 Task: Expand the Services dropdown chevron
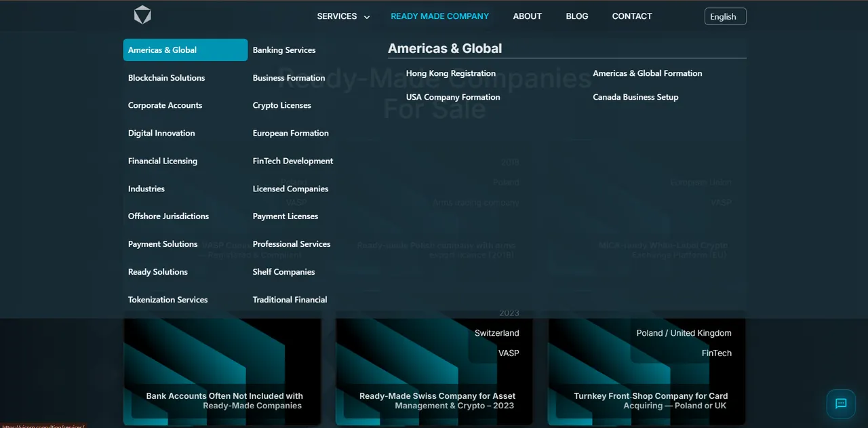click(x=367, y=17)
